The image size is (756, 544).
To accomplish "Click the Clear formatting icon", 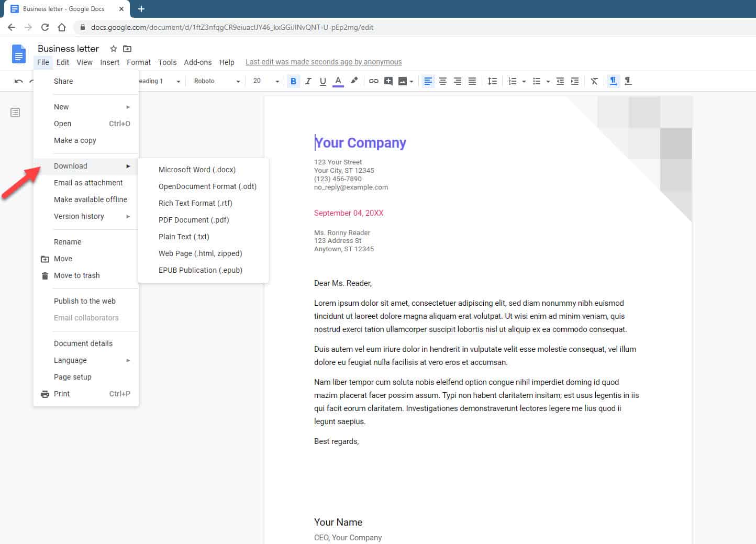I will pos(594,81).
